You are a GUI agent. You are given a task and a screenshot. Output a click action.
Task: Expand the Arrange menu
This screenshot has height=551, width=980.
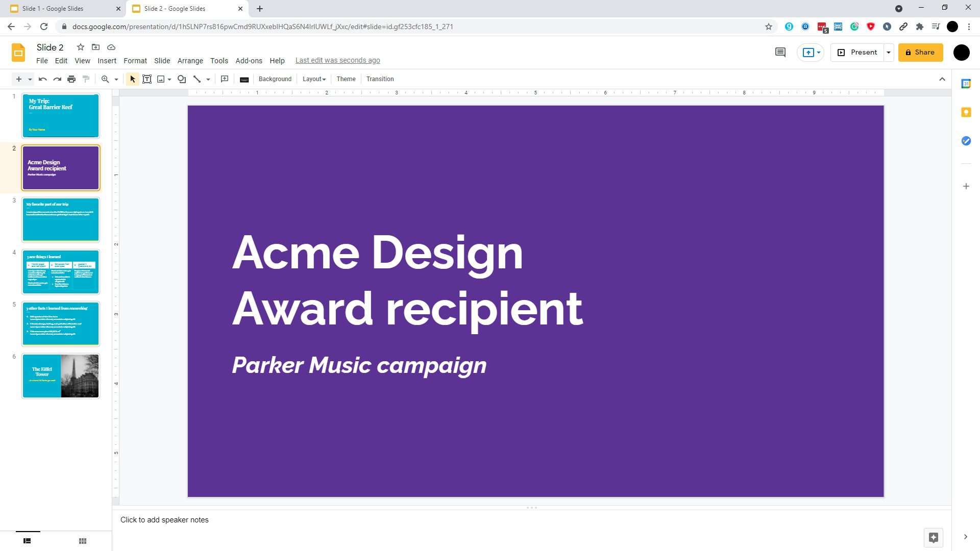point(190,61)
